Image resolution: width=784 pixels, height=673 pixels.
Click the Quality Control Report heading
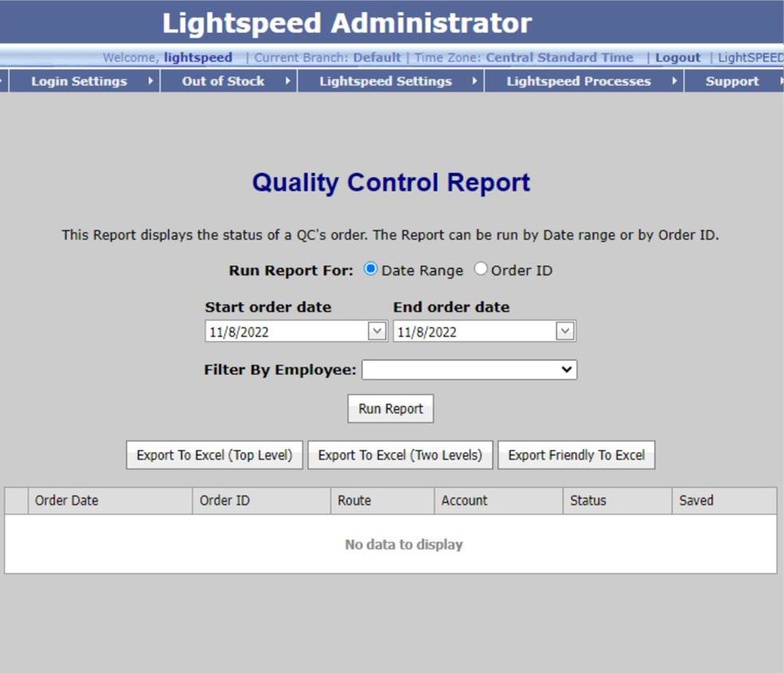point(391,183)
